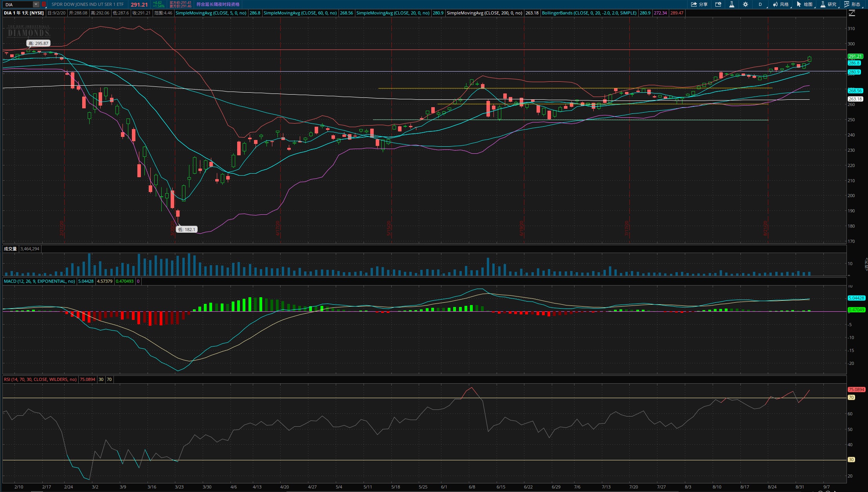
Task: Click the 符合延长隔夜时段资格 link
Action: [x=218, y=4]
